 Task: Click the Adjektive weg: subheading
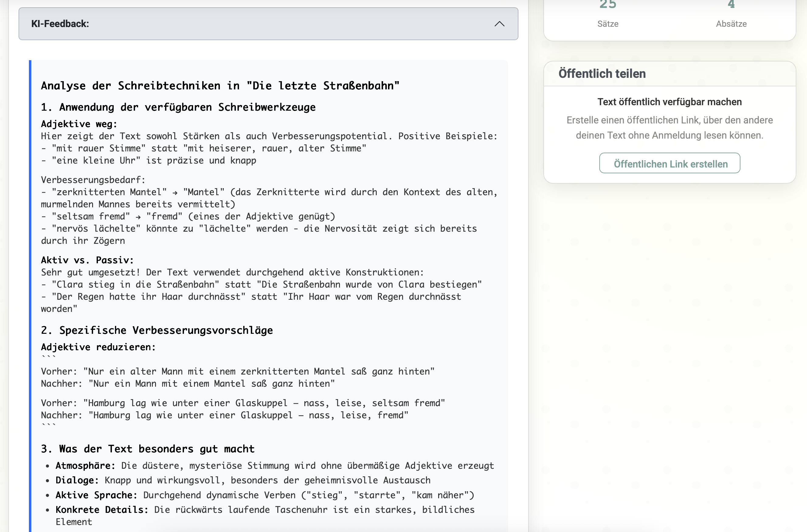point(79,124)
